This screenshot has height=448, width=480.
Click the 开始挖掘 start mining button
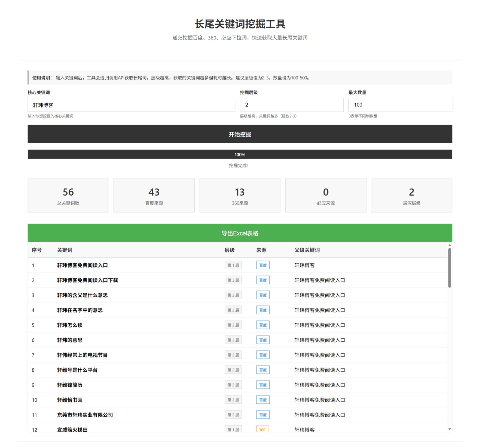point(240,134)
